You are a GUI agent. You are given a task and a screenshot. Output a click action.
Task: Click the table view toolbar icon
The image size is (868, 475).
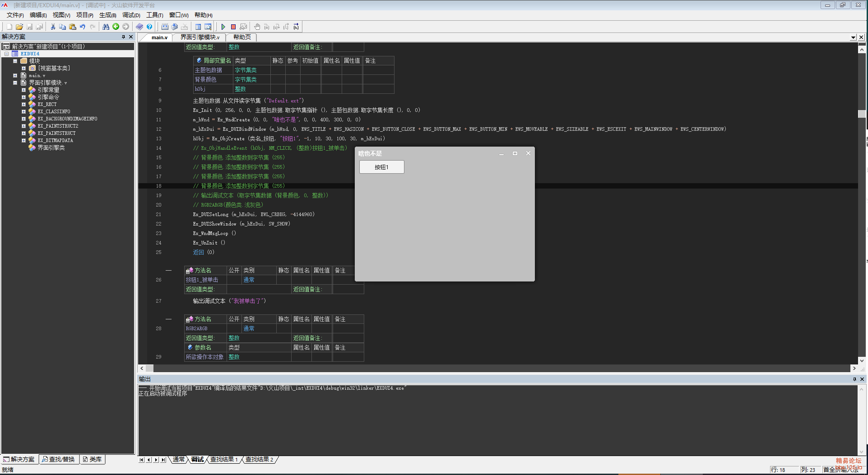(198, 27)
